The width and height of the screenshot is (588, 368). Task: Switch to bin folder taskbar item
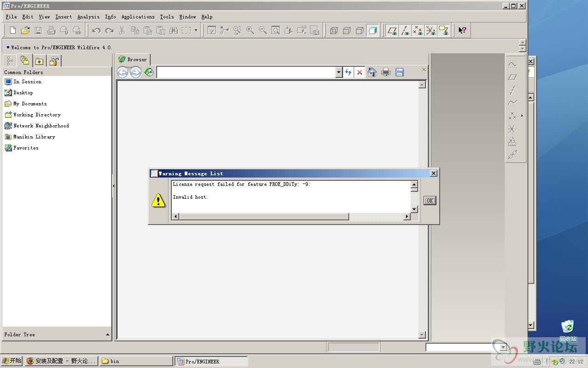coord(136,361)
